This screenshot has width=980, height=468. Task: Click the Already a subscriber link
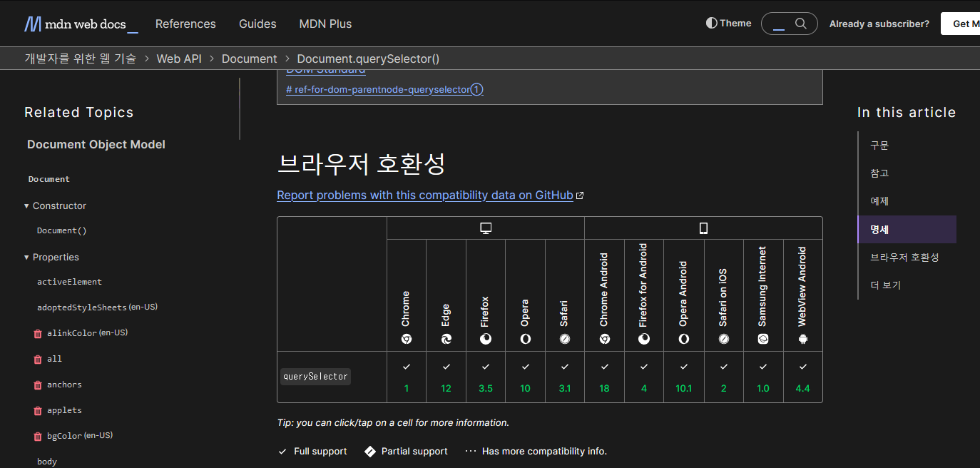(x=879, y=24)
